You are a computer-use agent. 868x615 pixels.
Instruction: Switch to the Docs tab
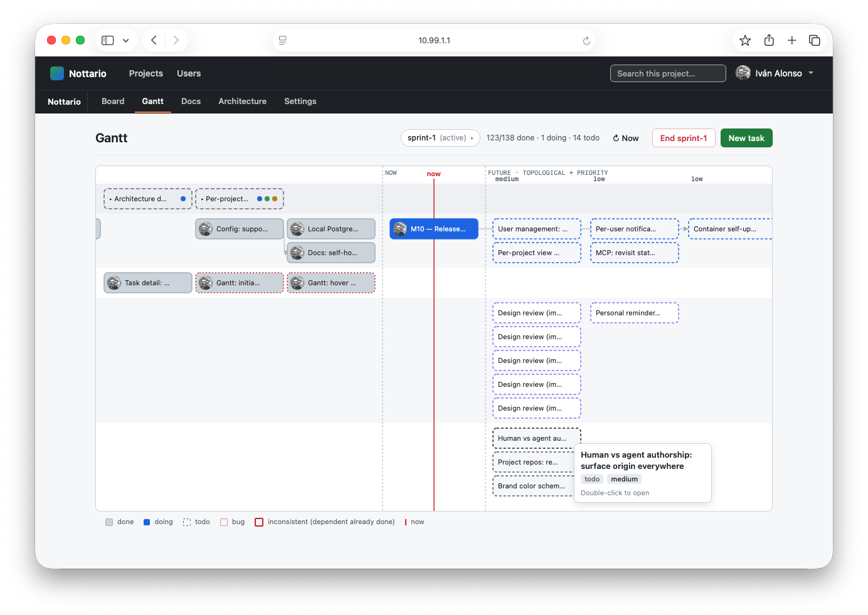click(x=191, y=101)
